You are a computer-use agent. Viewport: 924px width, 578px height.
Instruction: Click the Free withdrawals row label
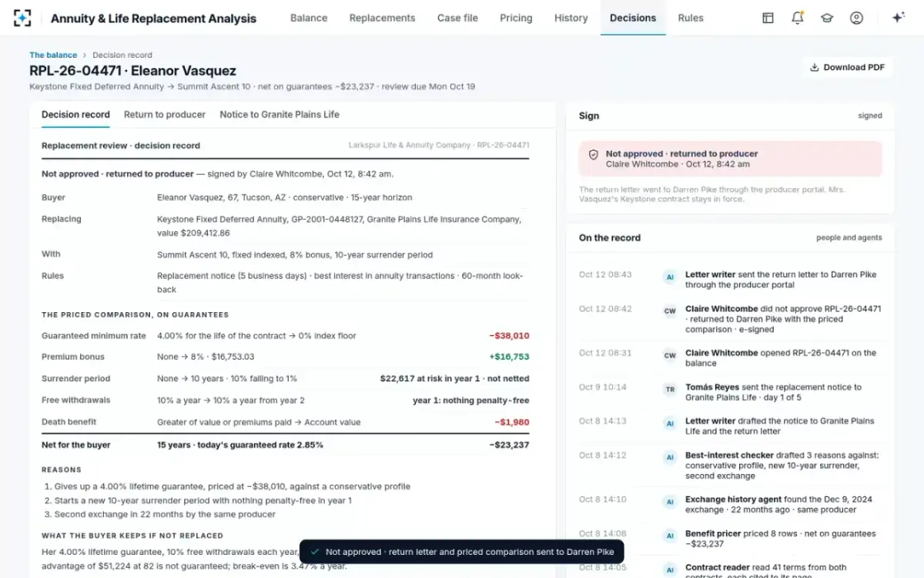click(x=75, y=400)
